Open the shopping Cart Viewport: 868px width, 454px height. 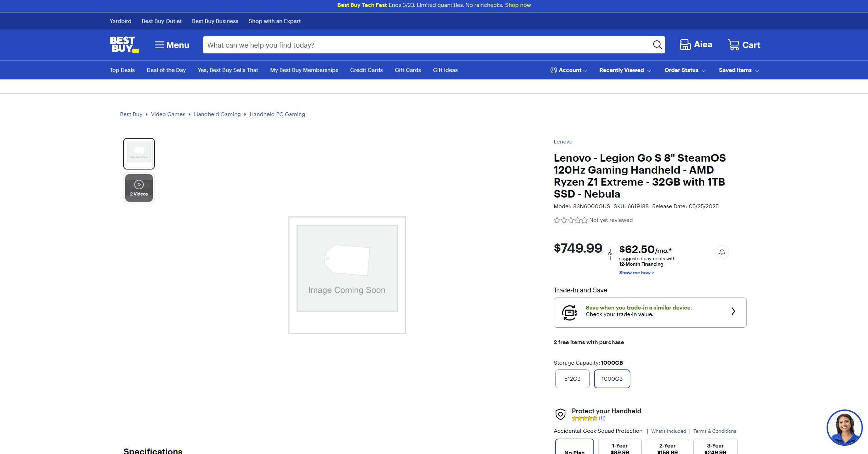point(744,45)
